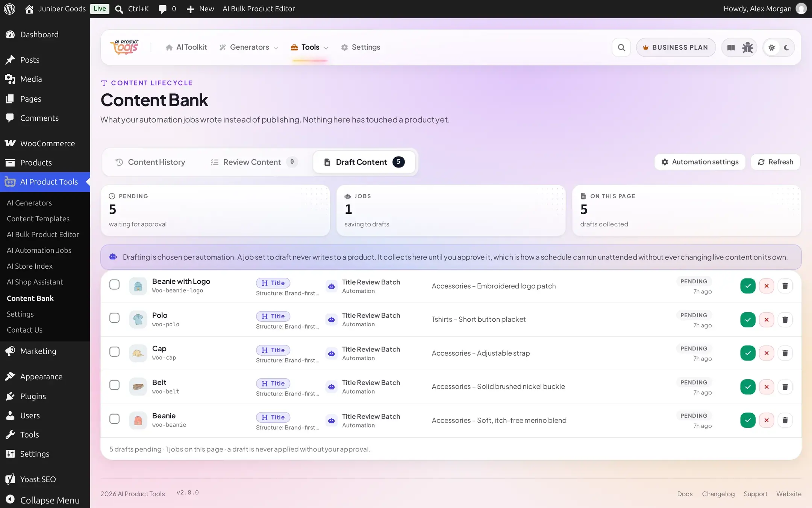812x508 pixels.
Task: Select the Draft Content tab
Action: pyautogui.click(x=364, y=162)
